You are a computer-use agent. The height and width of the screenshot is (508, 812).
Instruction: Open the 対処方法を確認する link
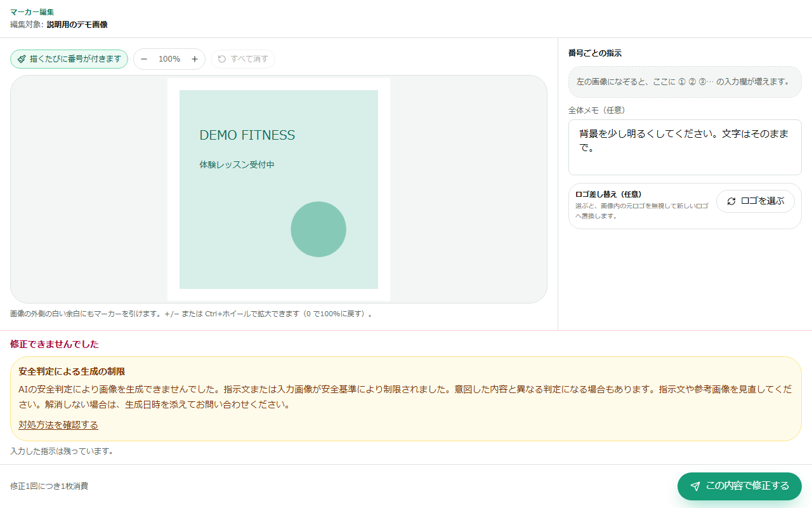click(58, 425)
